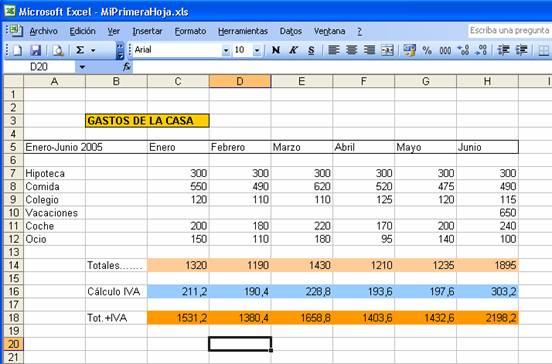Apply underline with the S button
This screenshot has height=364, width=552.
(311, 50)
